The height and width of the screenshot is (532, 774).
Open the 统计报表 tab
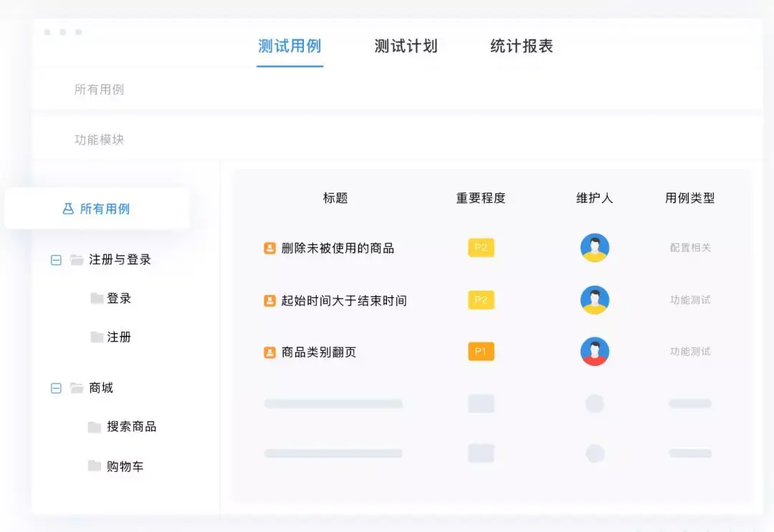(x=521, y=46)
